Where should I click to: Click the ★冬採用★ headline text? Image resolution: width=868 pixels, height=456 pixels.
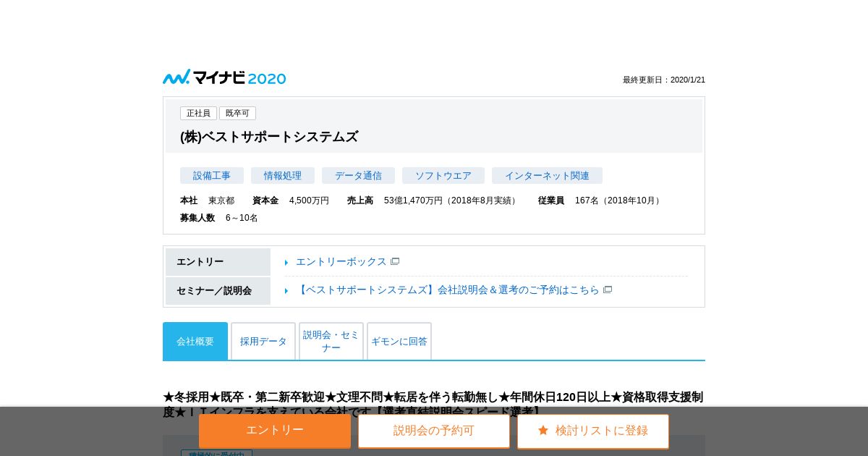(434, 404)
